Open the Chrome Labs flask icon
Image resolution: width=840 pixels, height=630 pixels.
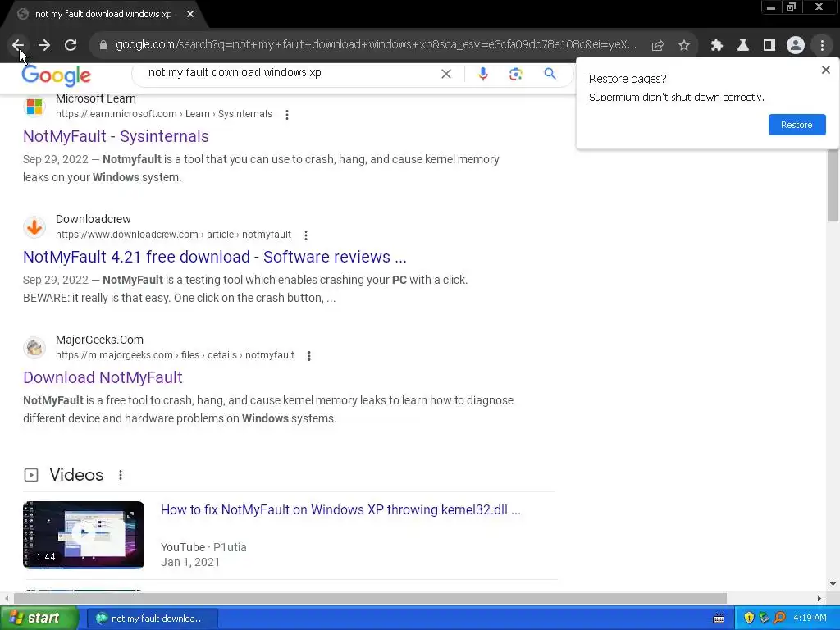point(743,46)
